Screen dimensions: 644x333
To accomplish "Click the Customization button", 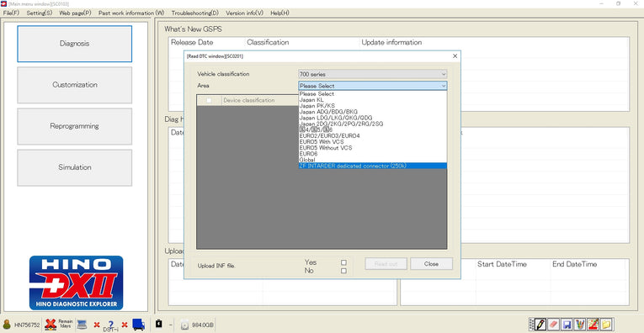I will tap(74, 85).
